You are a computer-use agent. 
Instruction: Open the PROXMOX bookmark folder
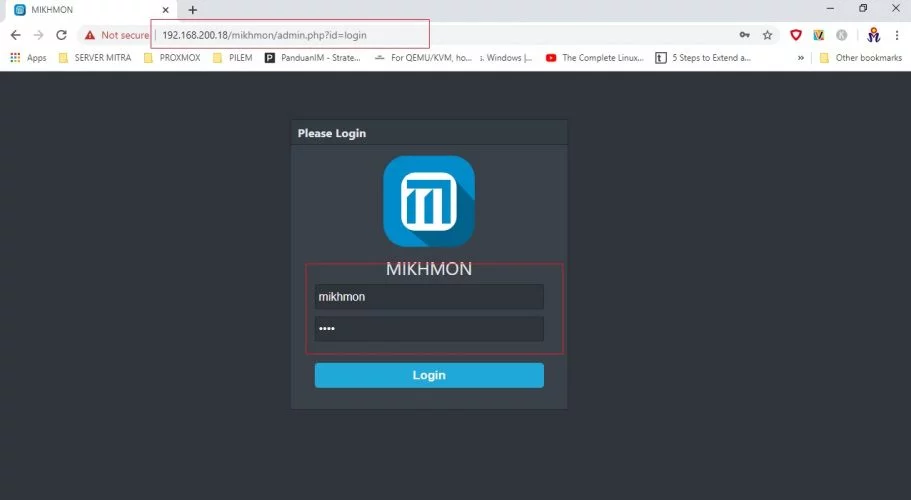pyautogui.click(x=173, y=57)
